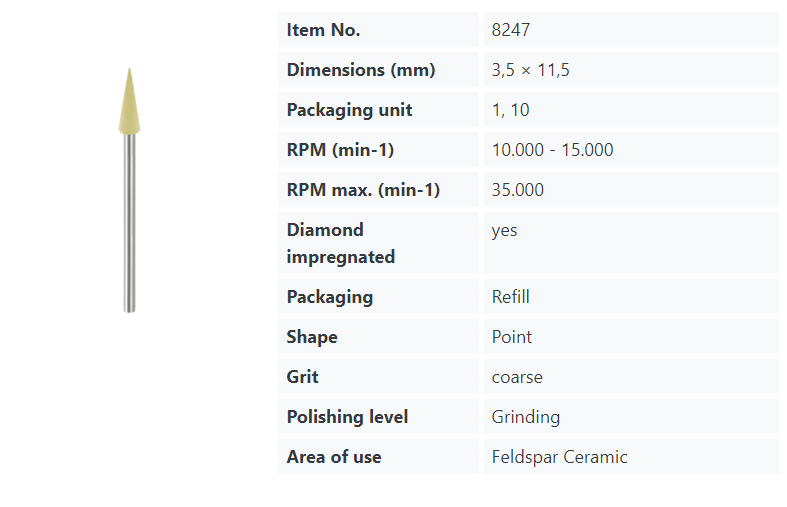
Task: Select item number value 8247
Action: [x=510, y=30]
